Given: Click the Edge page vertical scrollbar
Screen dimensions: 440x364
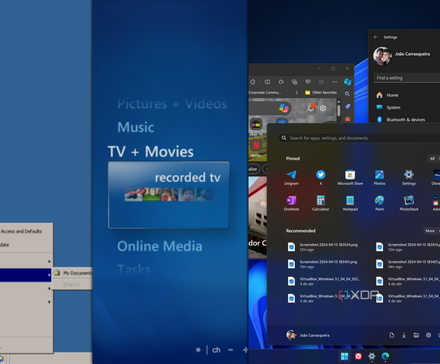Looking at the screenshot, I should click(x=338, y=110).
